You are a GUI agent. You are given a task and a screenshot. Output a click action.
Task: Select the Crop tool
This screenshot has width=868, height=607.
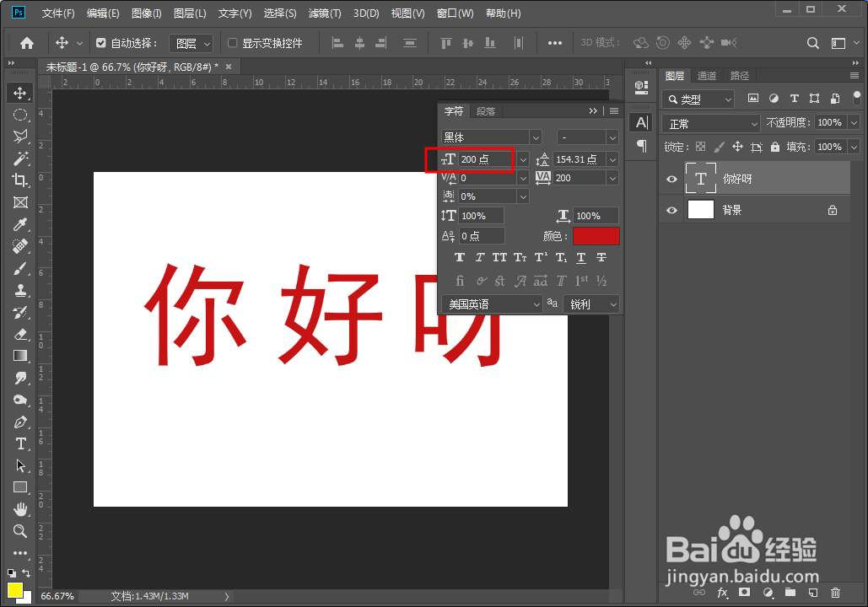point(20,180)
